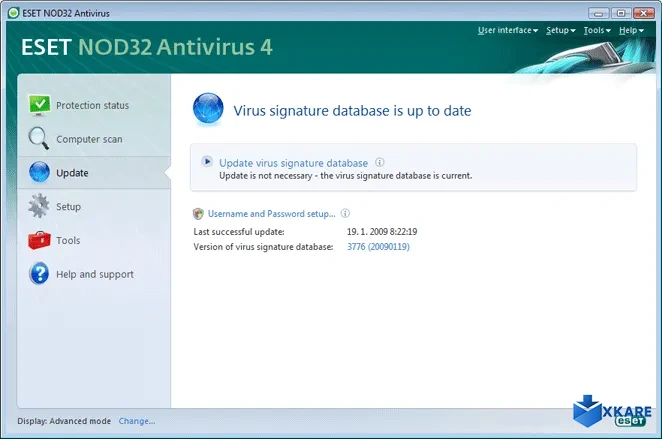Select Protection status in the sidebar

[92, 105]
